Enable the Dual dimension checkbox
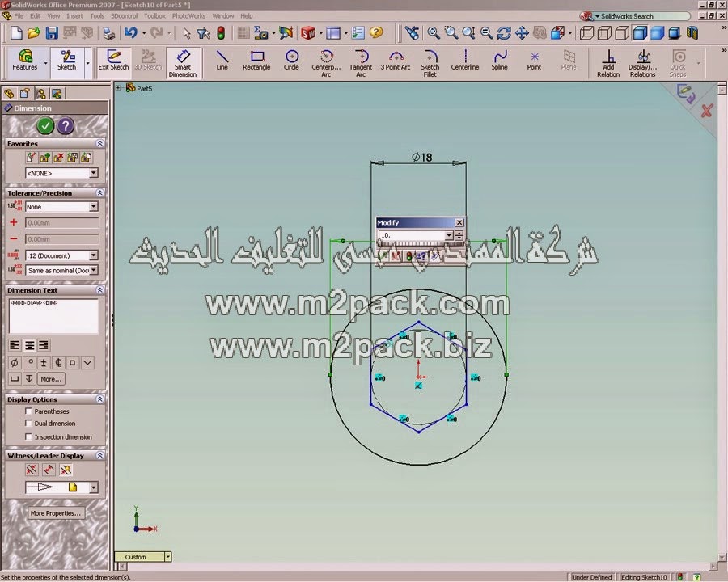The width and height of the screenshot is (728, 582). tap(29, 424)
